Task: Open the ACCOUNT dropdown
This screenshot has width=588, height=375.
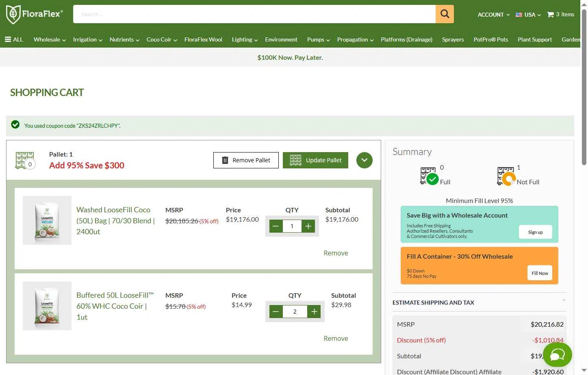Action: pos(493,15)
